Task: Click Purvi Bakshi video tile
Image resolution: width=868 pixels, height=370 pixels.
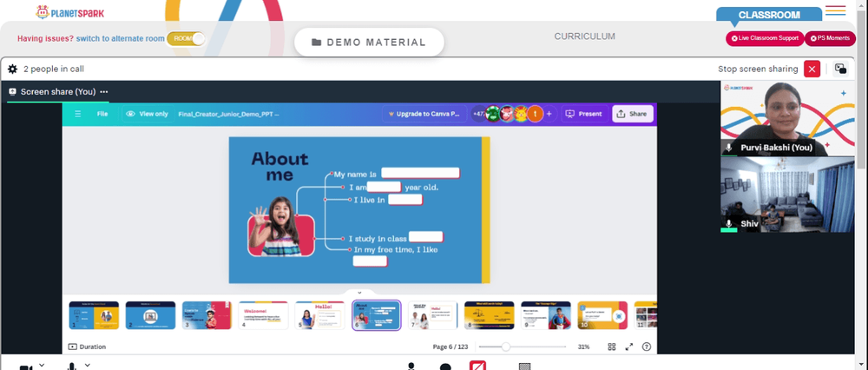Action: coord(787,118)
